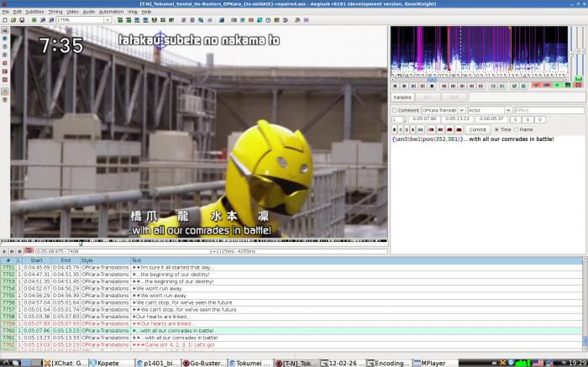The width and height of the screenshot is (588, 367).
Task: Go to previous line in audio toolbar
Action: click(396, 86)
